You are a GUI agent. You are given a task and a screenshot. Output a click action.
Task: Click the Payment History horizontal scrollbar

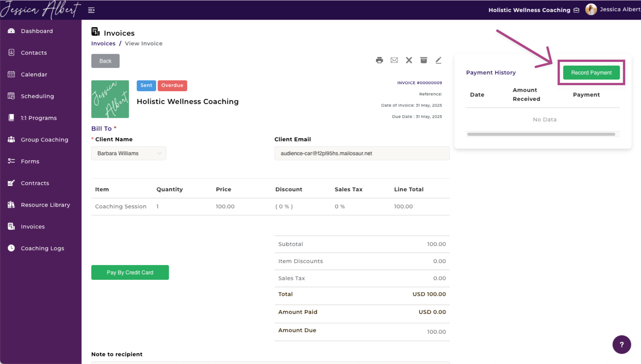pos(541,134)
